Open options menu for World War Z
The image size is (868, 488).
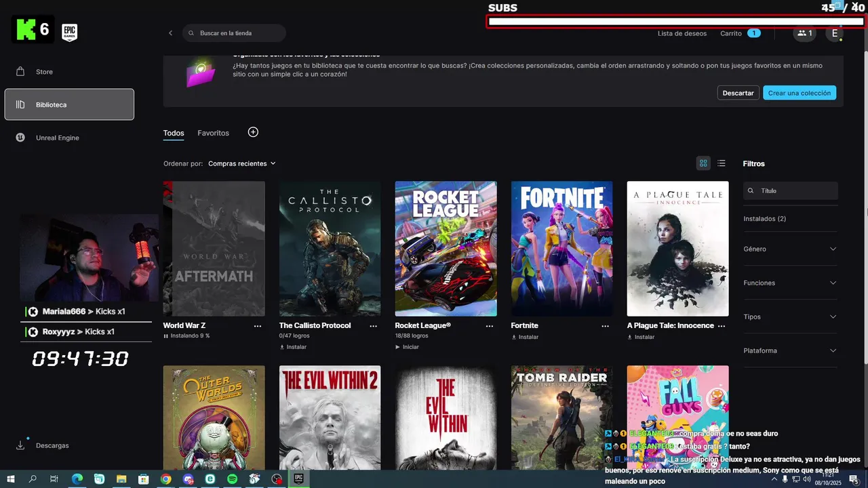click(258, 326)
